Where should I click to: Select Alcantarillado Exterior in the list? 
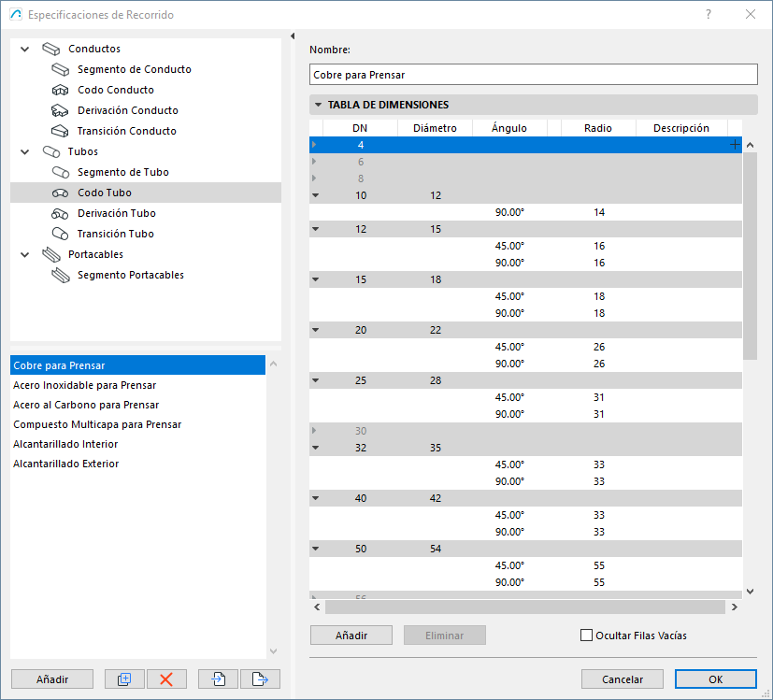66,464
